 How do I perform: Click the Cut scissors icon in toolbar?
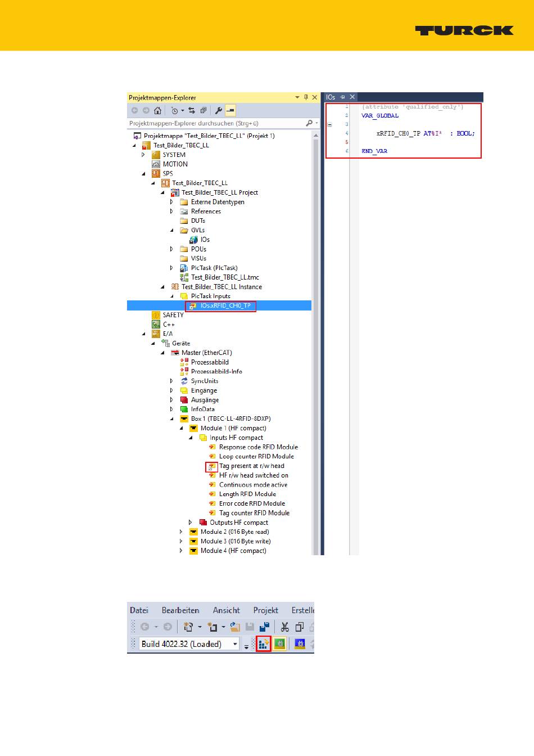tap(285, 627)
